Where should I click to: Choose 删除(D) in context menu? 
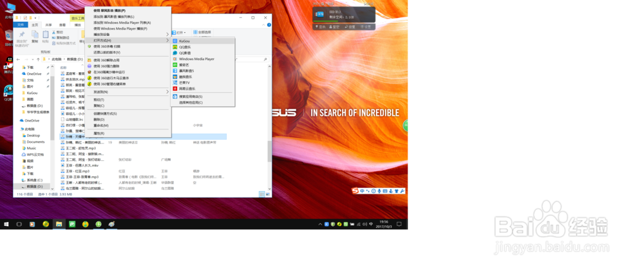pyautogui.click(x=128, y=120)
